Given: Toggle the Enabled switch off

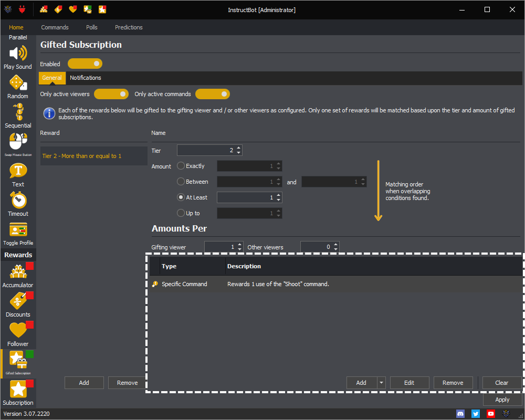Looking at the screenshot, I should 85,64.
